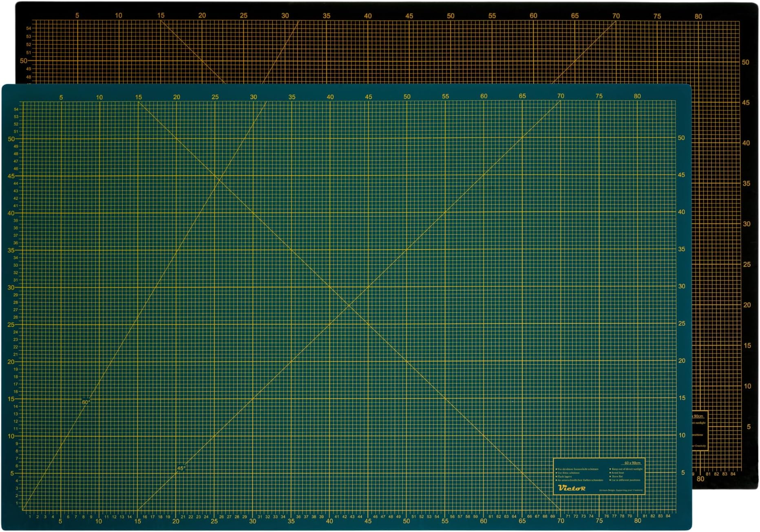Screen dimensions: 760x532
Task: Click 84 on green mat bottom ruler
Action: click(x=668, y=516)
